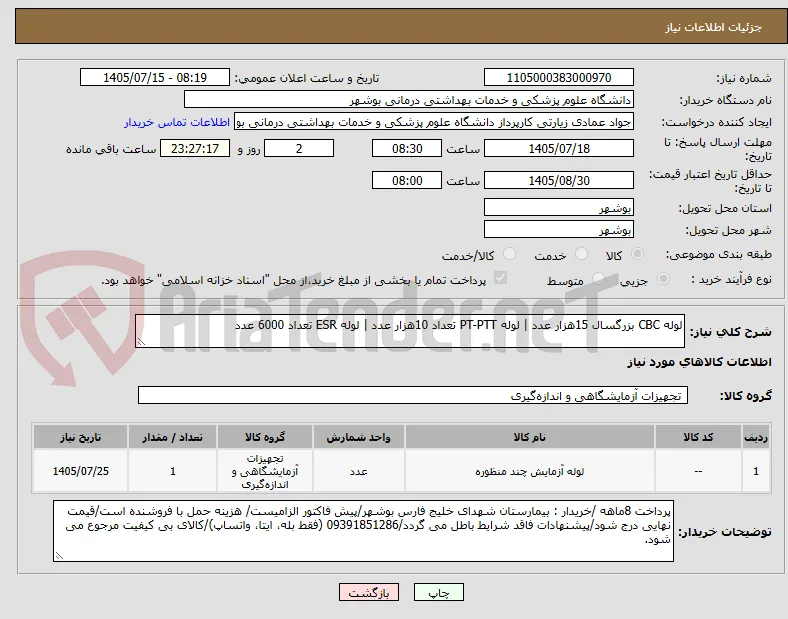Click the buyer organization name field
The width and height of the screenshot is (788, 619).
pos(409,99)
